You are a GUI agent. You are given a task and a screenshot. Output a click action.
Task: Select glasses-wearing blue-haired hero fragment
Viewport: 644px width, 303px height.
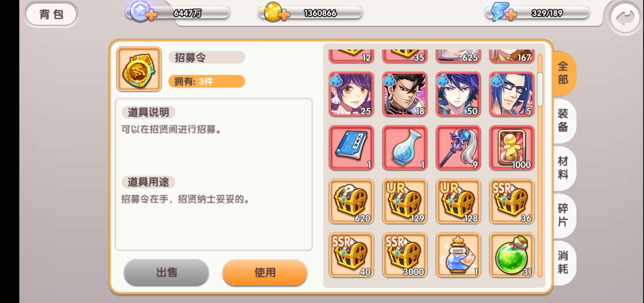click(512, 94)
